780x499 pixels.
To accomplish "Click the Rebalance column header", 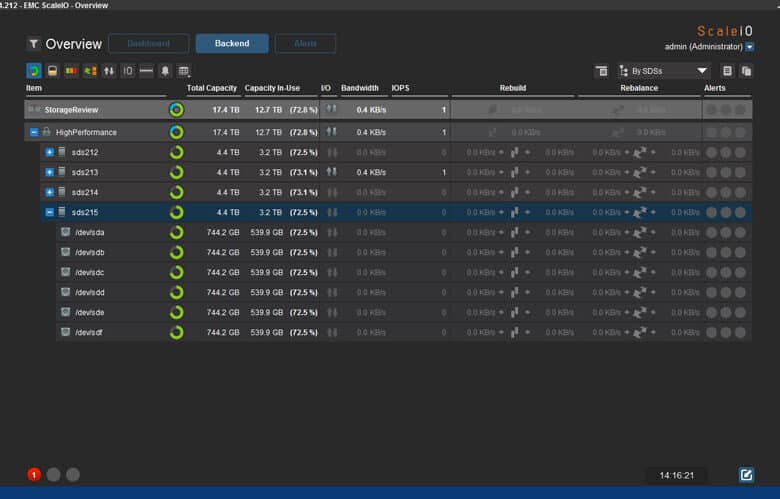I will point(639,88).
